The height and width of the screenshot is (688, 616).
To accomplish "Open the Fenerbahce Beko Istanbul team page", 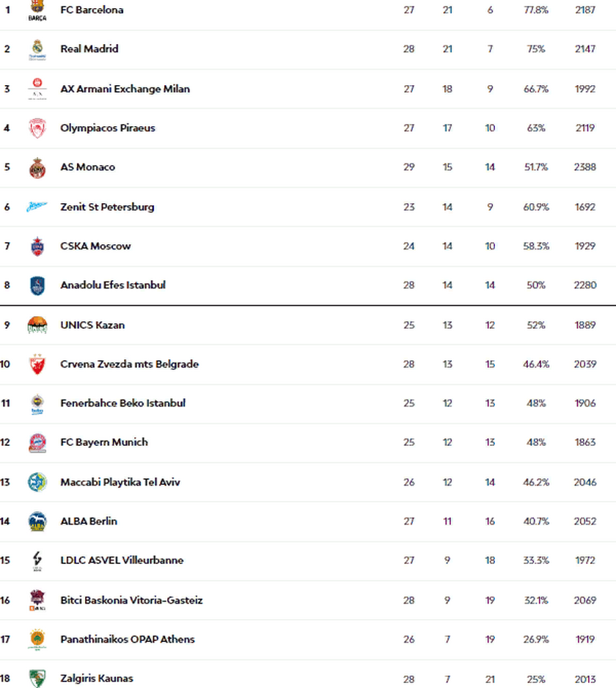I will [x=123, y=403].
